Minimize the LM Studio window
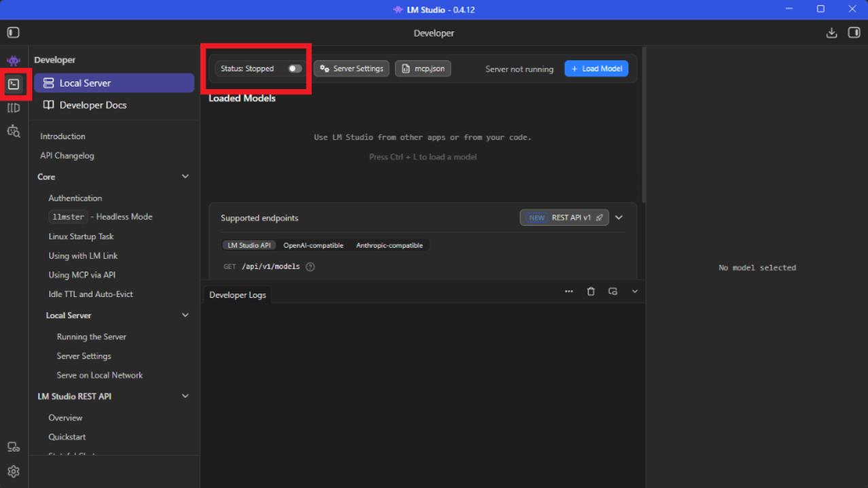 pos(789,9)
